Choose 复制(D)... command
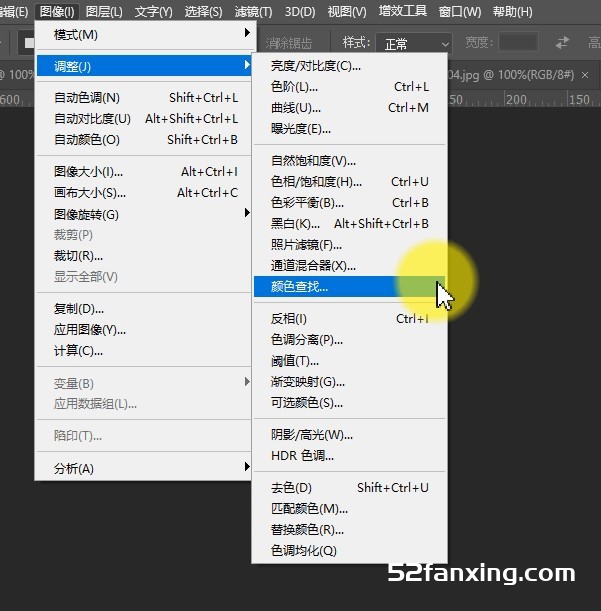The width and height of the screenshot is (601, 611). click(144, 309)
